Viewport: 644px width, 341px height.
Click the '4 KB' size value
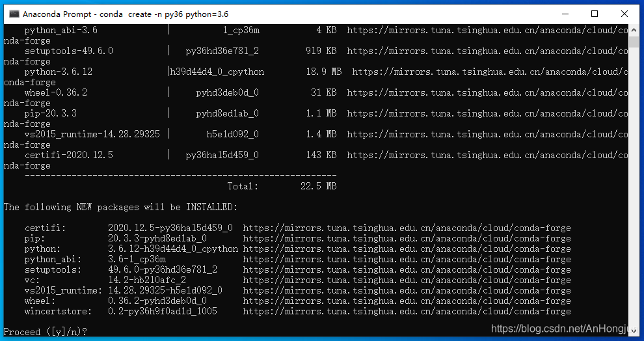pyautogui.click(x=326, y=30)
